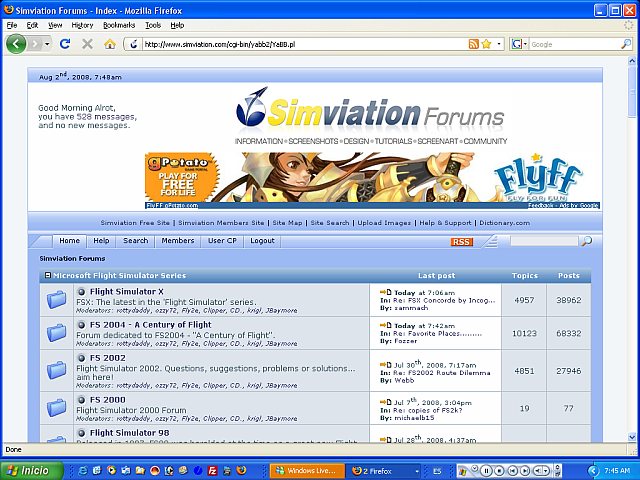Open the back/forward history dropdown arrow

(43, 44)
